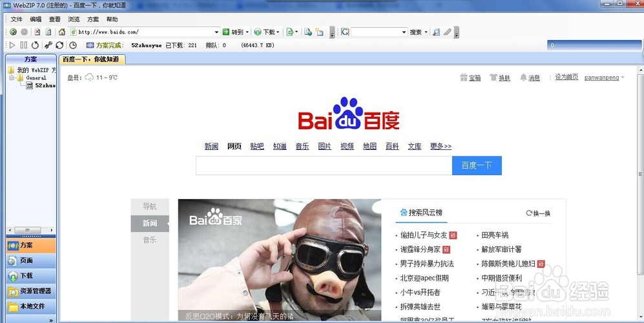
Task: Open the 搜索 button dropdown arrow
Action: [426, 32]
